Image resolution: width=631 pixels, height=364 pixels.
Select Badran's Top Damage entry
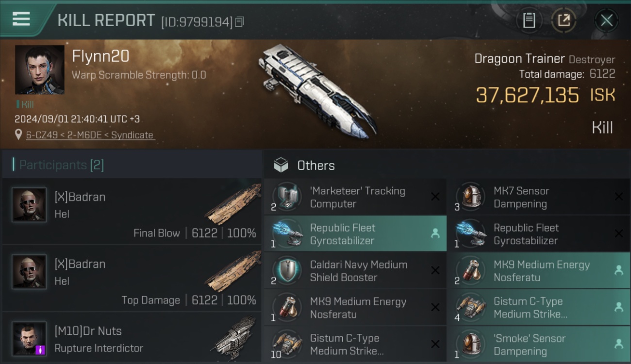pyautogui.click(x=132, y=279)
